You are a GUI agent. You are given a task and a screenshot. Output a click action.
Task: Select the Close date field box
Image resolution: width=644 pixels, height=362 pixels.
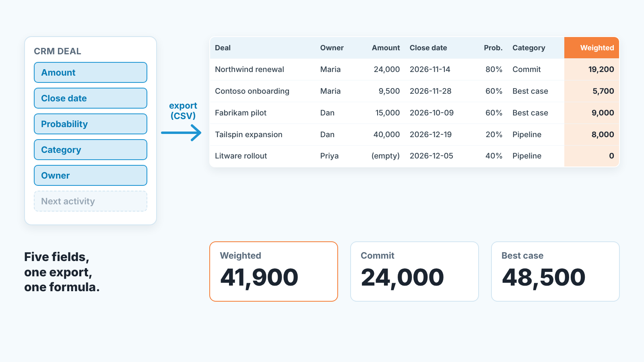pyautogui.click(x=91, y=98)
